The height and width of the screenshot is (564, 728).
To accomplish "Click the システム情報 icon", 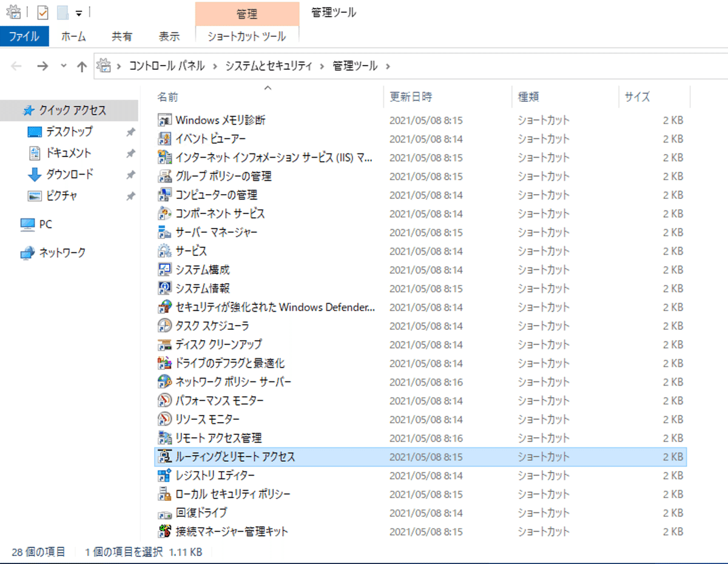I will (165, 289).
